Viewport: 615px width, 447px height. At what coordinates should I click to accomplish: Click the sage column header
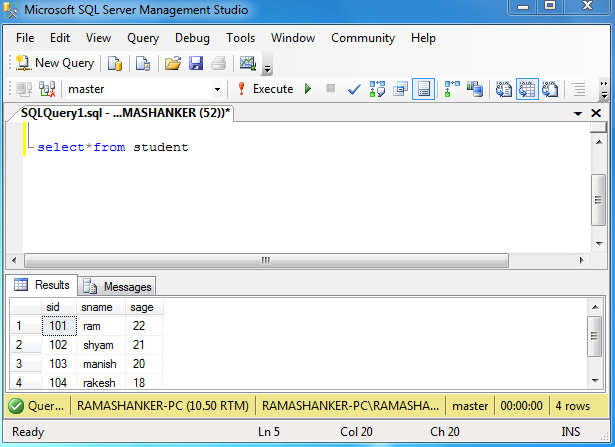click(x=144, y=307)
